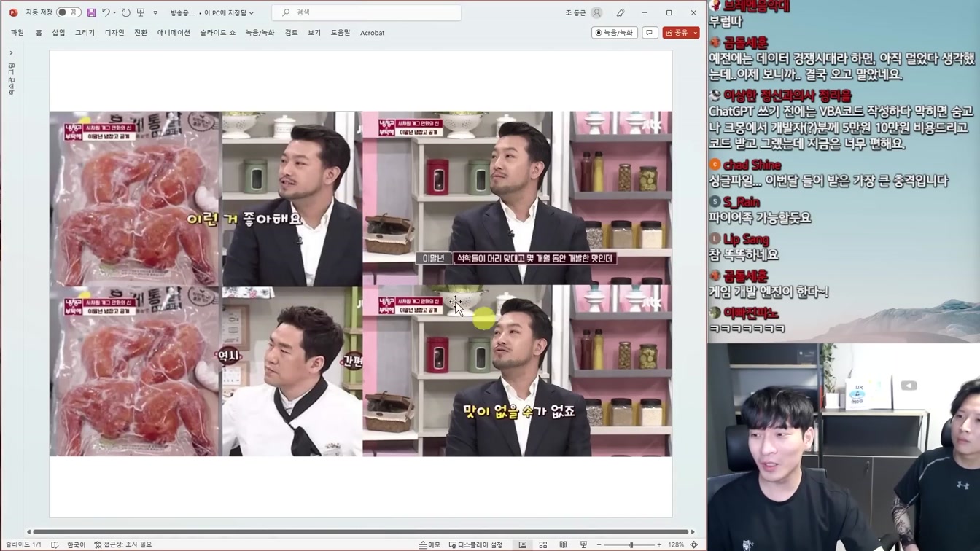Switch to the 디자인 ribbon tab

click(114, 33)
